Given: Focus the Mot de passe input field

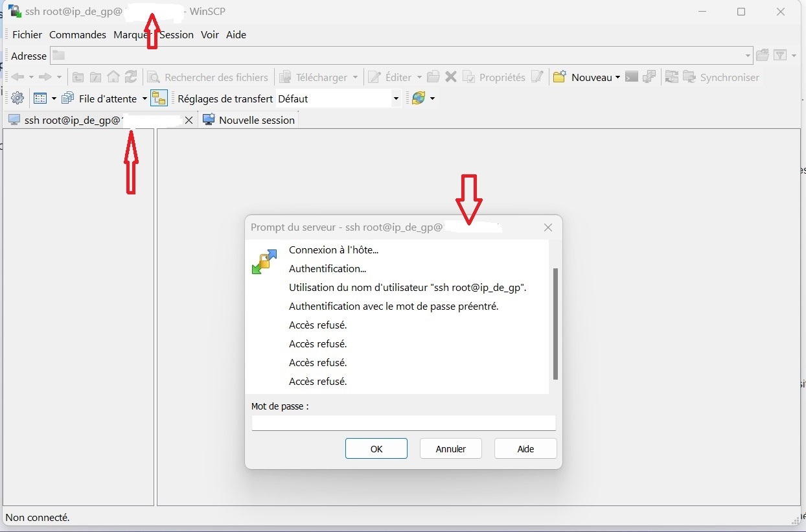Looking at the screenshot, I should (x=404, y=422).
